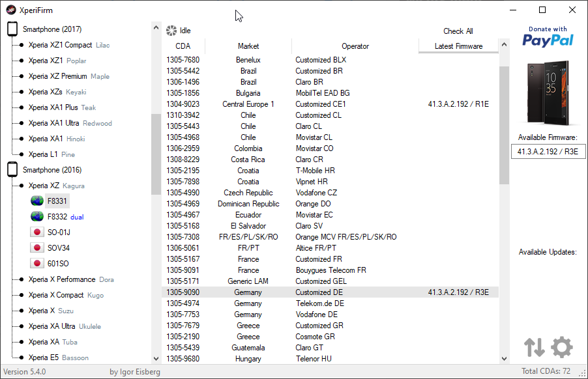The height and width of the screenshot is (379, 588).
Task: Click the by Igor Eisberg credit
Action: [135, 372]
